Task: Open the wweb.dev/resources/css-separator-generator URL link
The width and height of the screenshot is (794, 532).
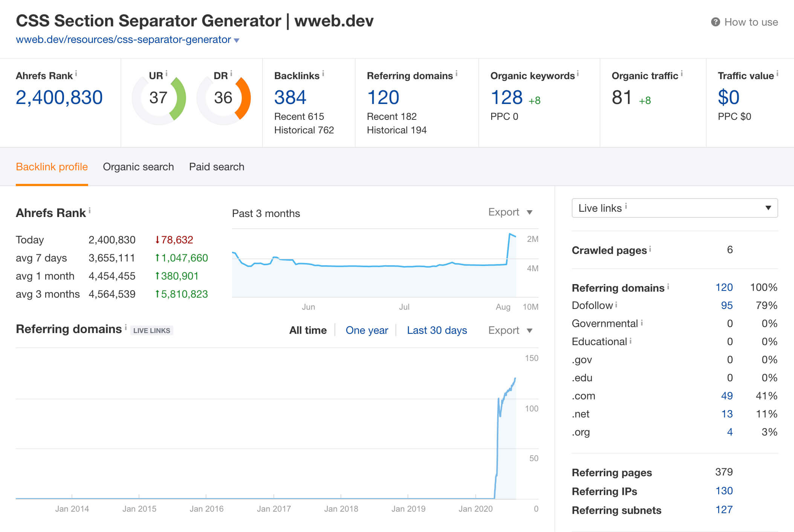Action: pyautogui.click(x=123, y=40)
